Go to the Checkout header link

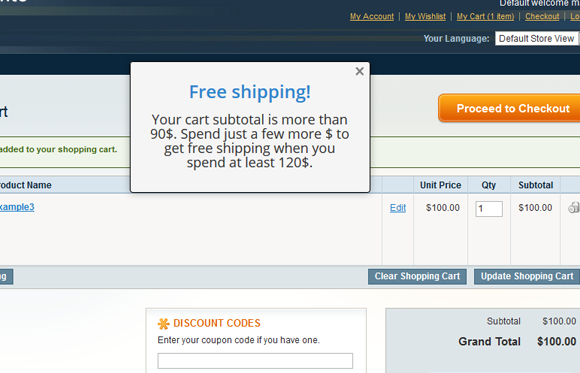pyautogui.click(x=542, y=17)
